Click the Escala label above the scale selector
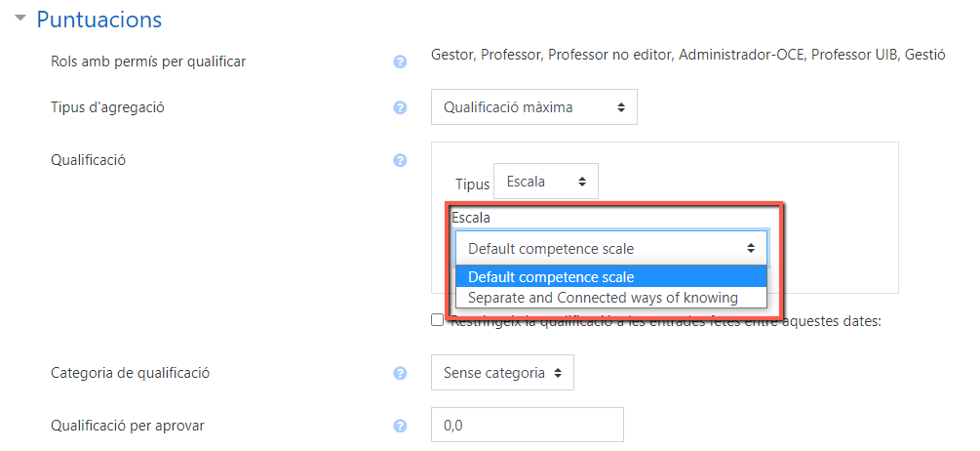 (471, 218)
